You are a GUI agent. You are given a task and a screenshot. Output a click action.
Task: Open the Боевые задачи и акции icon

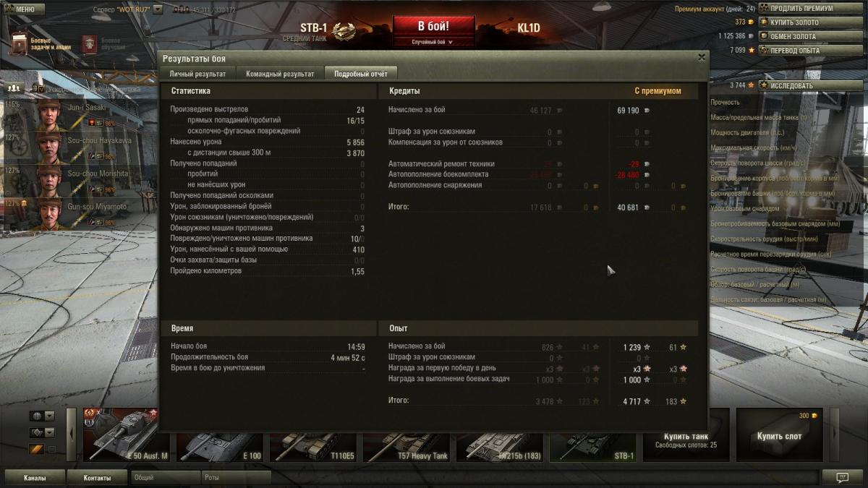(x=20, y=45)
